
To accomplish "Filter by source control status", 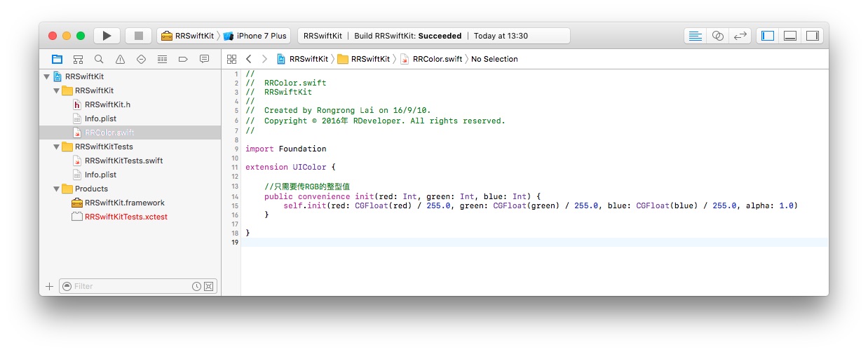I will click(x=208, y=286).
